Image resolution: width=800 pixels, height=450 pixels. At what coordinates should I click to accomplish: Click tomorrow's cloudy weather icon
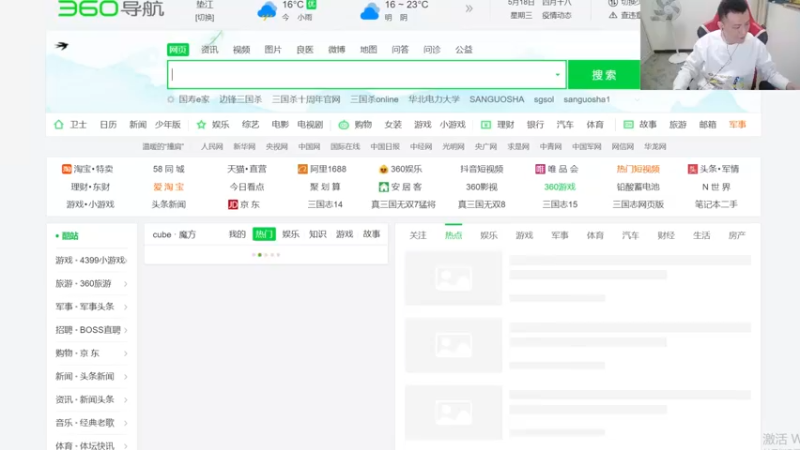369,11
